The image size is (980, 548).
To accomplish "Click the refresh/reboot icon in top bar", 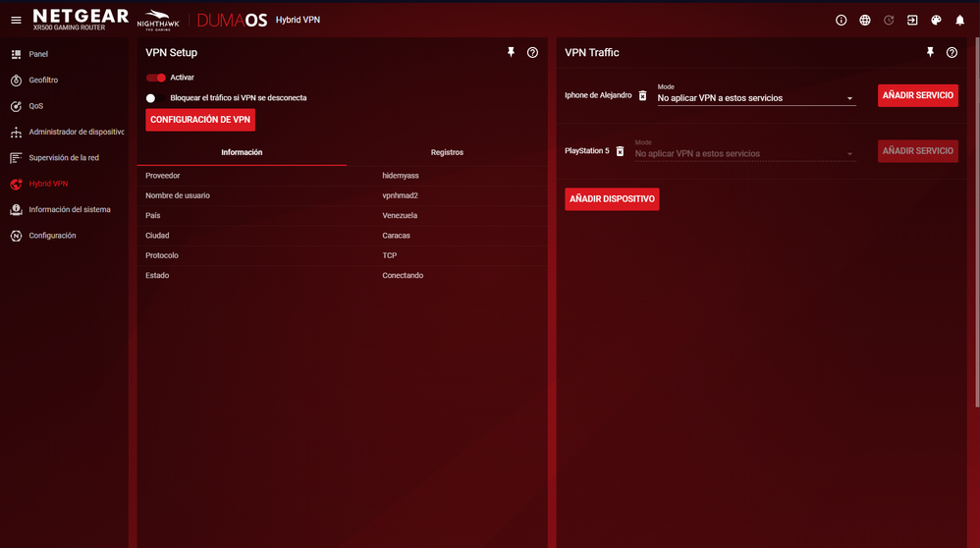I will pyautogui.click(x=889, y=20).
